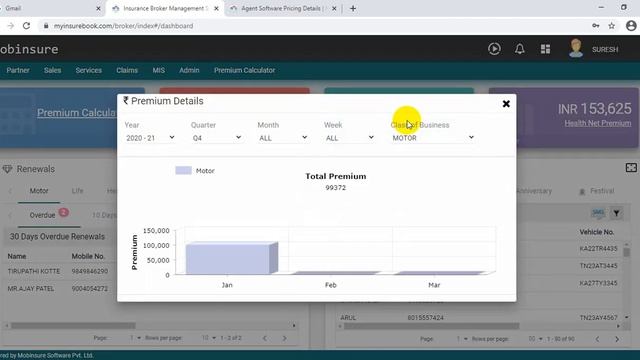Open the Admin menu
Screen dimensions: 640x360
(189, 70)
